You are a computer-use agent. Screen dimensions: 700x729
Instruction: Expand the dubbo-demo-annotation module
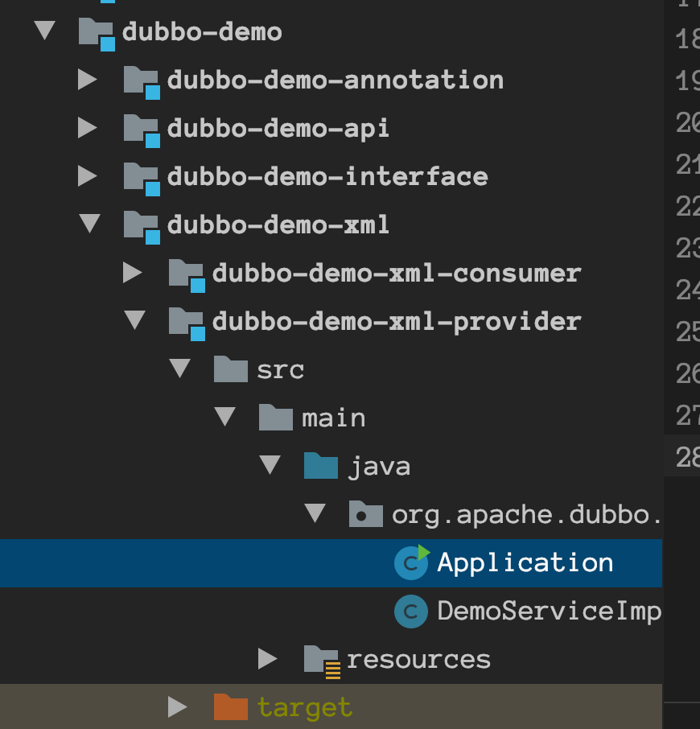point(88,80)
